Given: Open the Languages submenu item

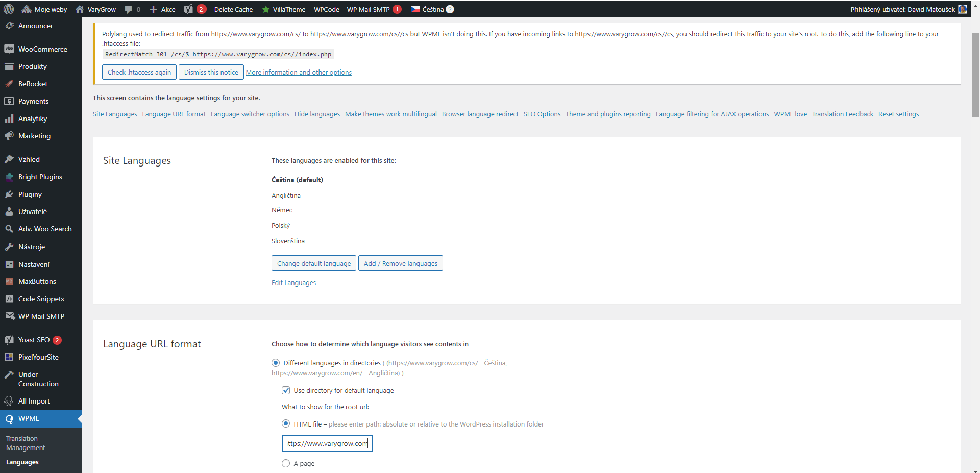Looking at the screenshot, I should pyautogui.click(x=22, y=462).
